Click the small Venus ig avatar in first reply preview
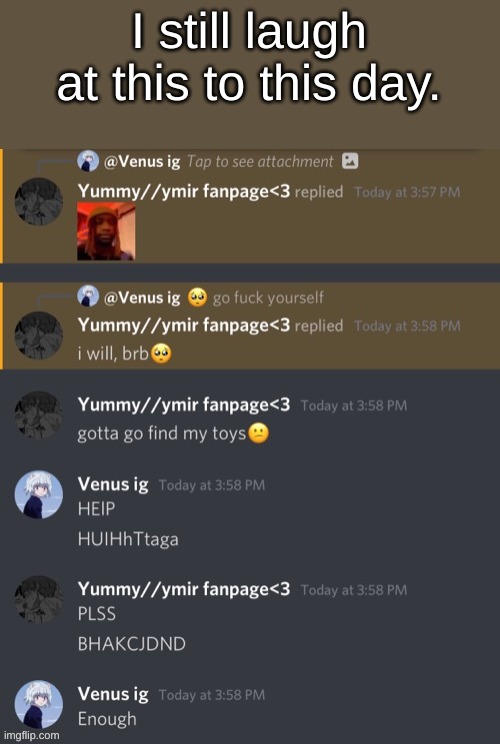Image resolution: width=500 pixels, height=744 pixels. [x=88, y=161]
